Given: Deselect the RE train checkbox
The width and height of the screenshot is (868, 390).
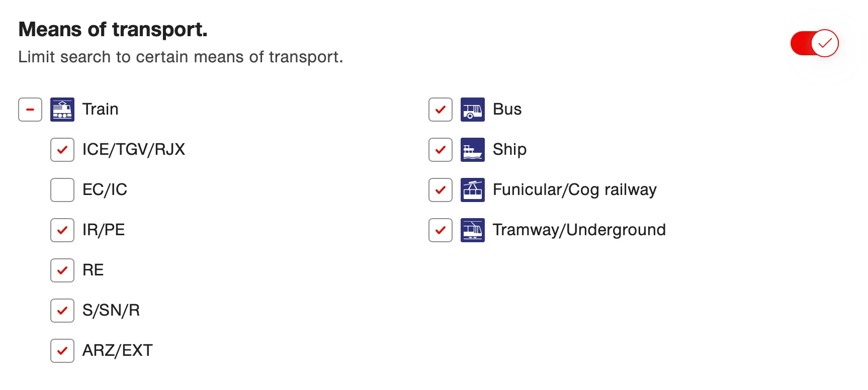Looking at the screenshot, I should (x=62, y=270).
